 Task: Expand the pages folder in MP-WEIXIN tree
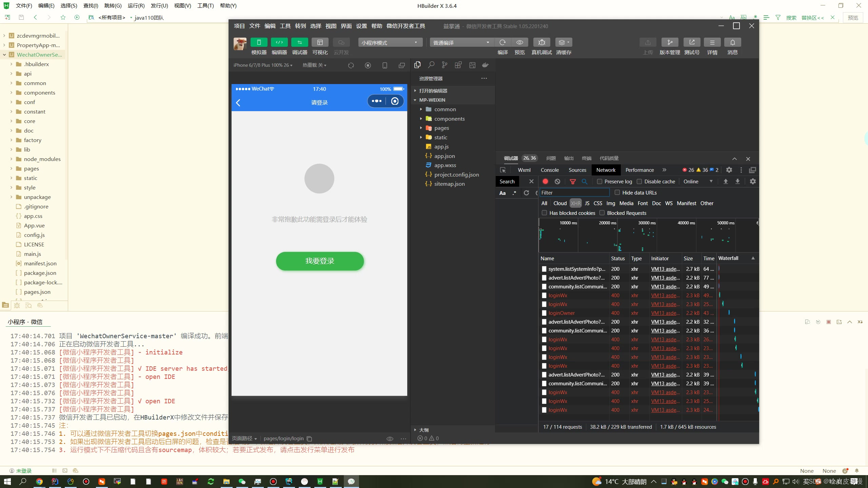coord(441,128)
